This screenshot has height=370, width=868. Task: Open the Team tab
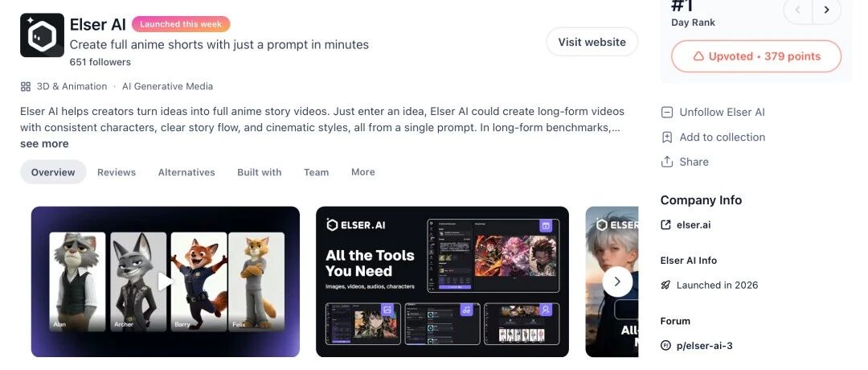tap(316, 172)
